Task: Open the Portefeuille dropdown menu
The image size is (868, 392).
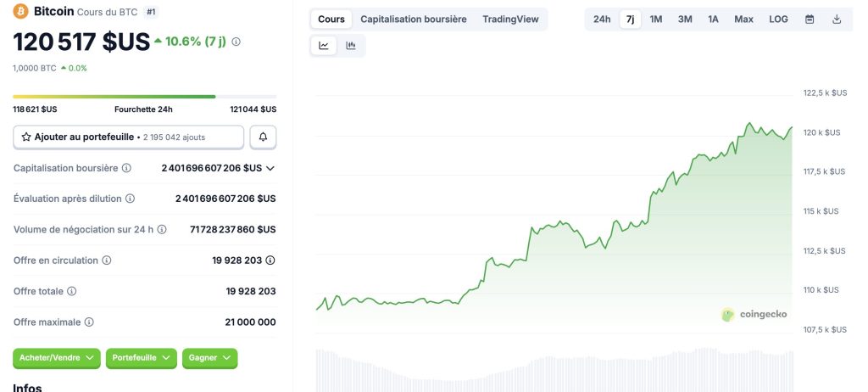Action: (x=142, y=358)
